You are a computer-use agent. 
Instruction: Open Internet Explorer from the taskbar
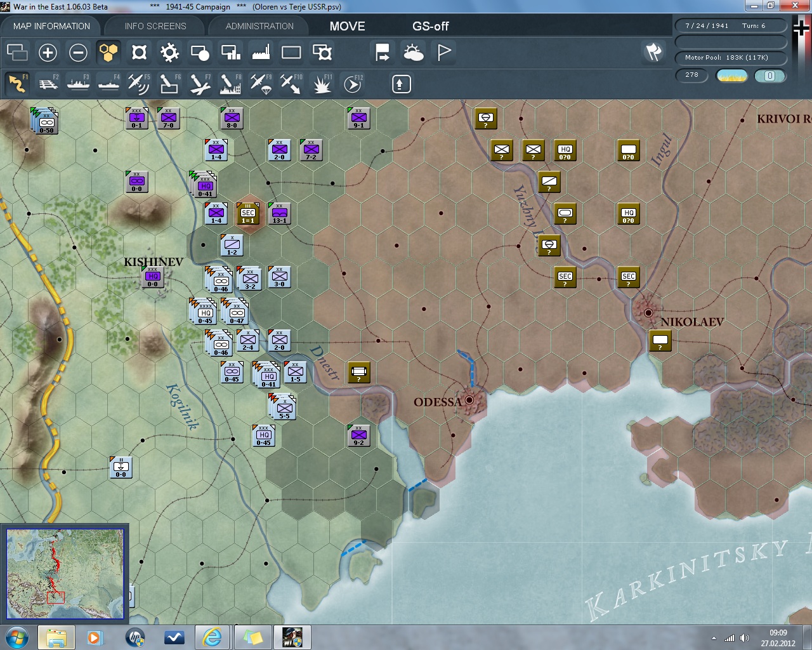coord(213,637)
